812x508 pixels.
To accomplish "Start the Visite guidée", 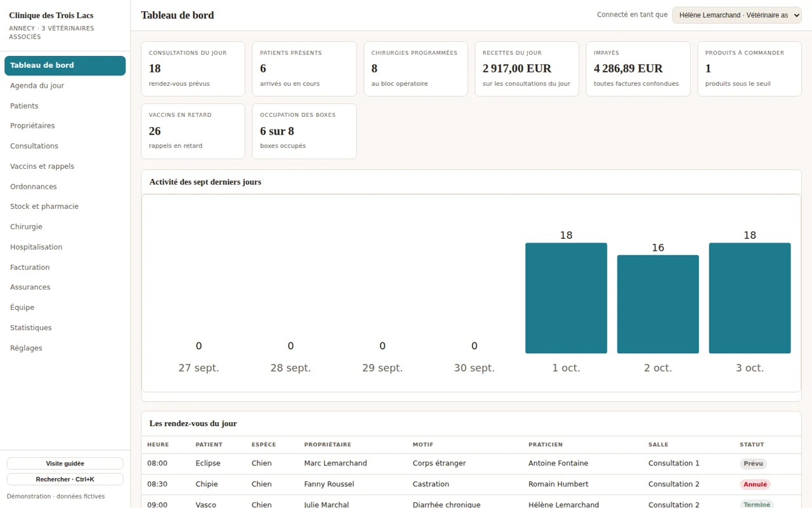I will (x=65, y=464).
